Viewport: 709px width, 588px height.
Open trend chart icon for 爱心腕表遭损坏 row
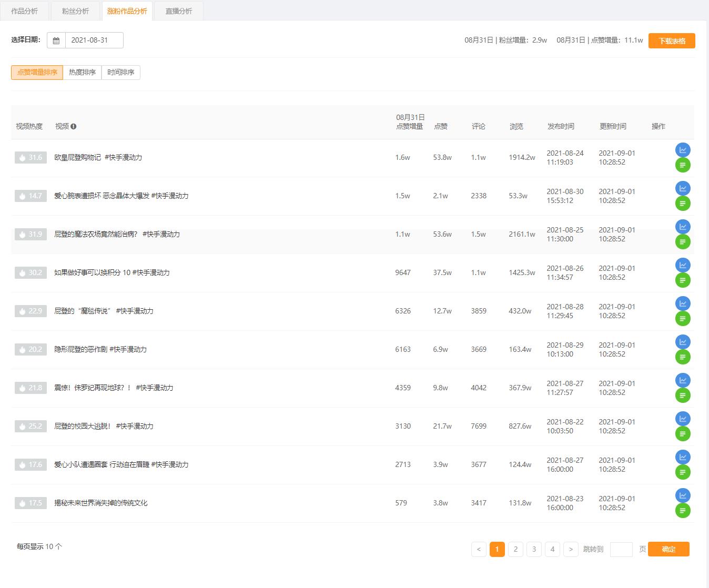coord(683,188)
